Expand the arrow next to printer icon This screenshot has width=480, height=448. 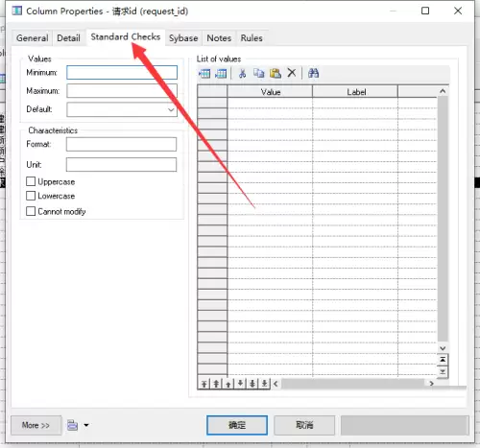[x=86, y=425]
